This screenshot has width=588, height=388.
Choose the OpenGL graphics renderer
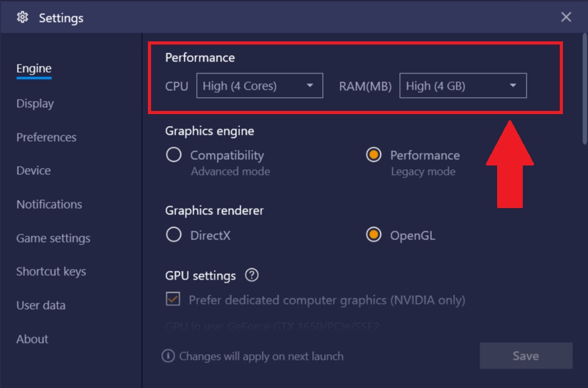pyautogui.click(x=374, y=235)
